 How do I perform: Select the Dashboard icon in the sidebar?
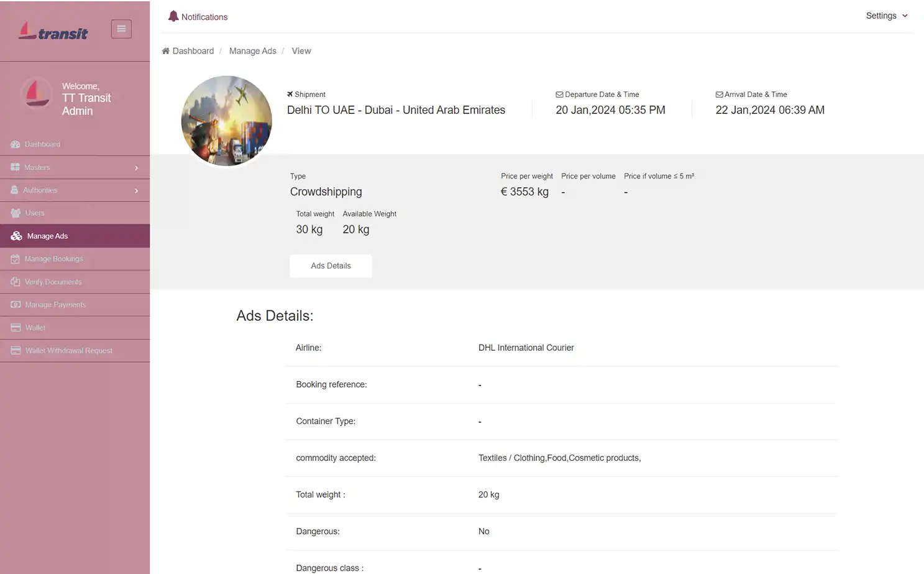click(x=15, y=144)
